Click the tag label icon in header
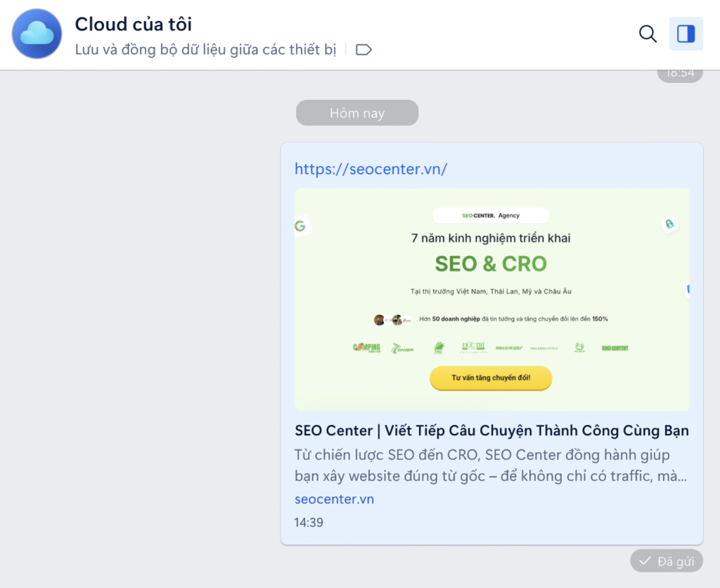The width and height of the screenshot is (720, 588). click(x=364, y=50)
